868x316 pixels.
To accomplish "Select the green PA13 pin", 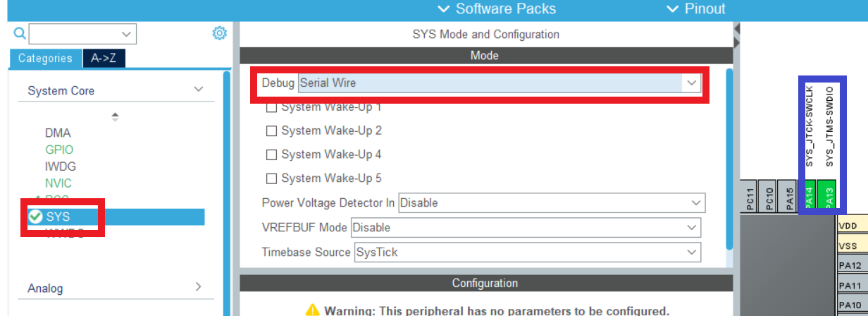I will click(829, 195).
